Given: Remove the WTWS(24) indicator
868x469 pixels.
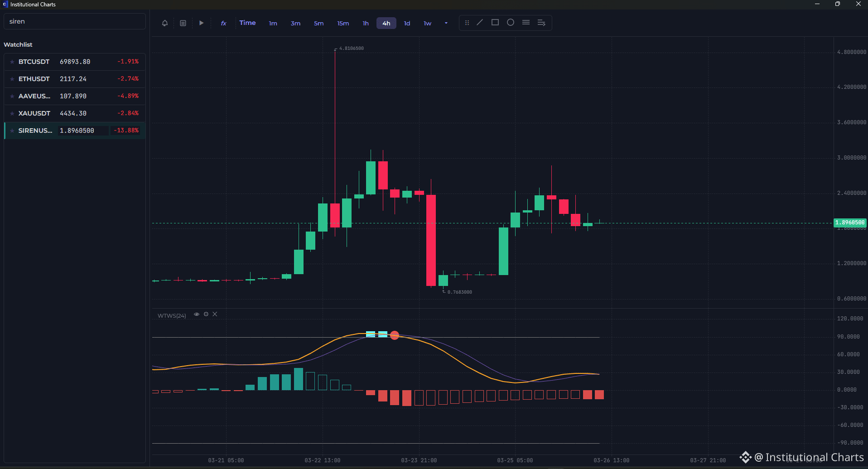Looking at the screenshot, I should click(215, 314).
